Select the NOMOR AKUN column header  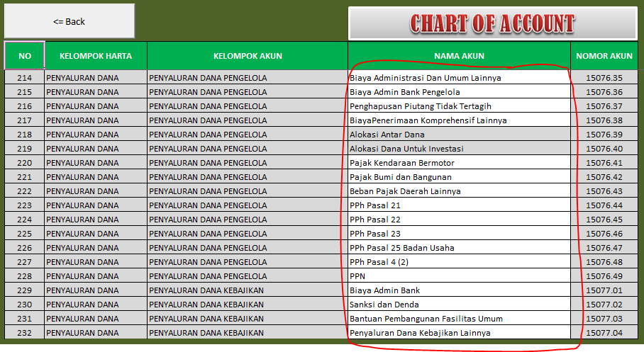coord(604,56)
